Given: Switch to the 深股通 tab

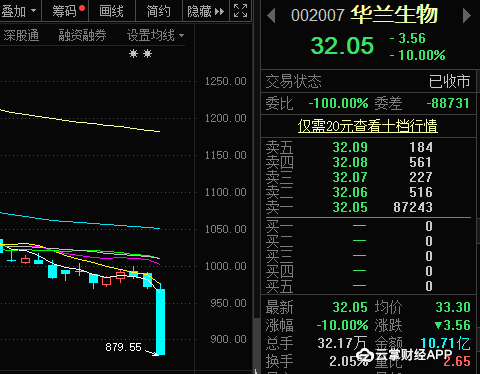Looking at the screenshot, I should pyautogui.click(x=21, y=35).
